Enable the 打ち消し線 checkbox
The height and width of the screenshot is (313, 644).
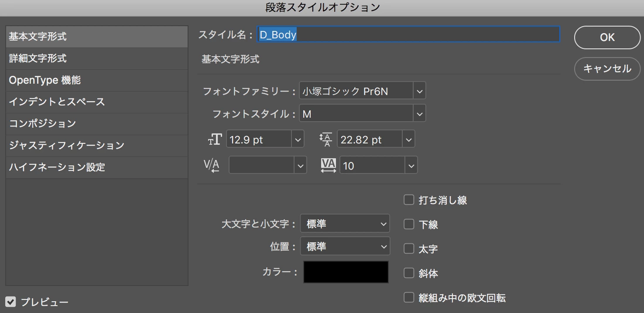409,200
